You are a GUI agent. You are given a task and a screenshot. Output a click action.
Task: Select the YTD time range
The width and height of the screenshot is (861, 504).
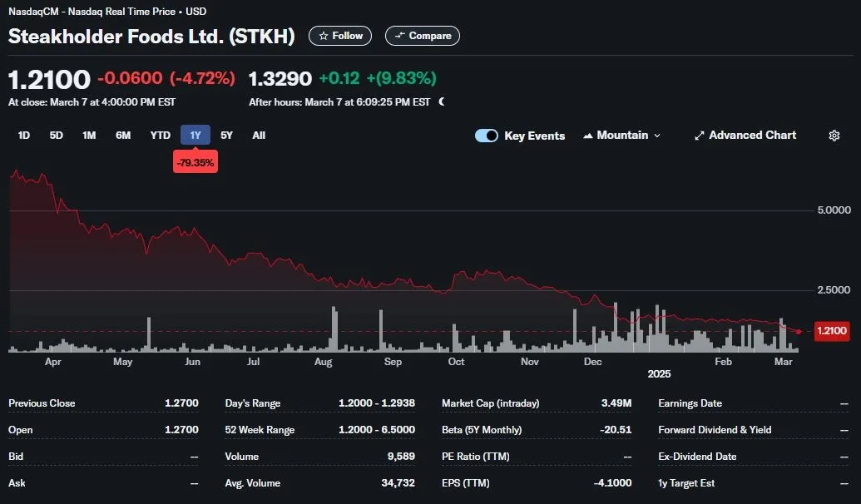coord(161,135)
